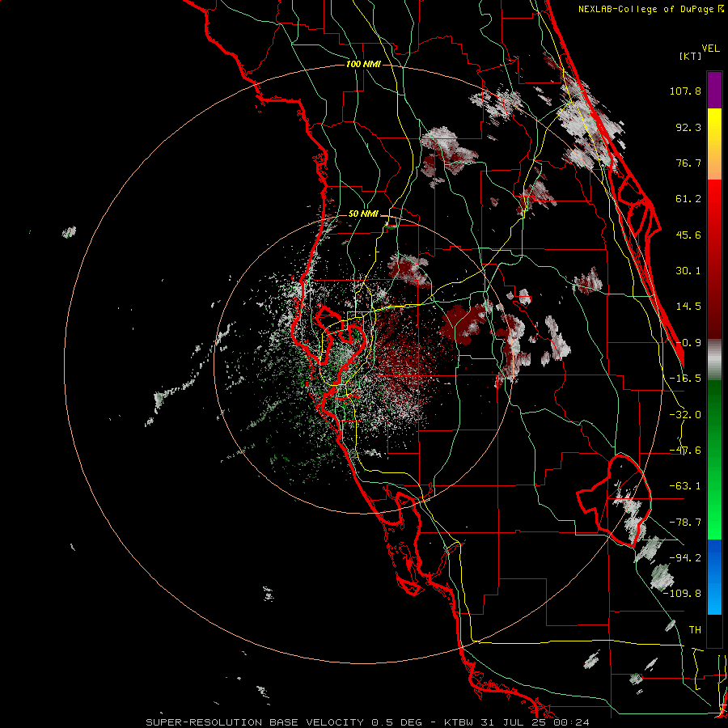Click the VEL legend title
This screenshot has height=728, width=728.
(x=710, y=49)
